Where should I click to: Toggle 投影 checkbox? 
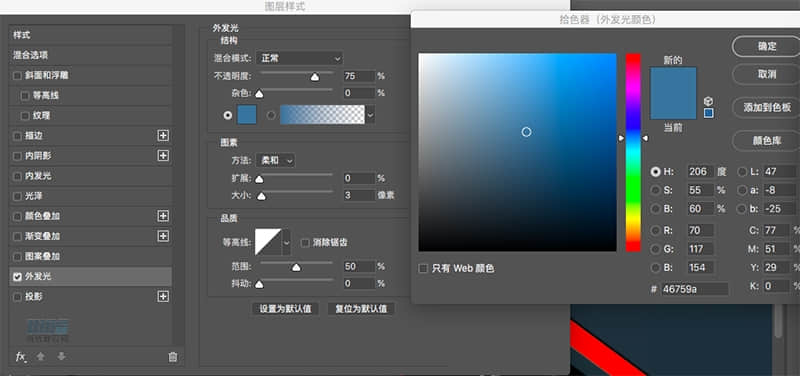pos(17,297)
